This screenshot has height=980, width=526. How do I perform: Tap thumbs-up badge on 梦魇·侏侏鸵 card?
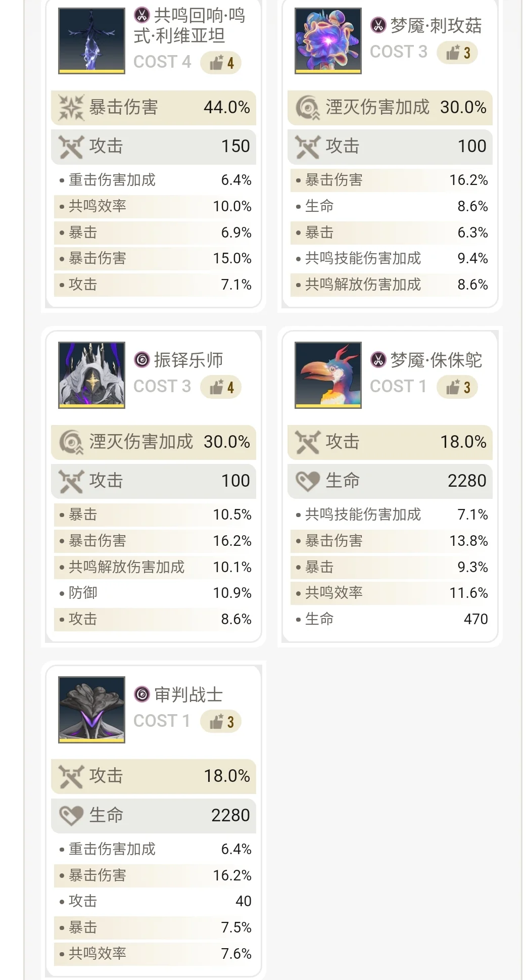pyautogui.click(x=457, y=387)
